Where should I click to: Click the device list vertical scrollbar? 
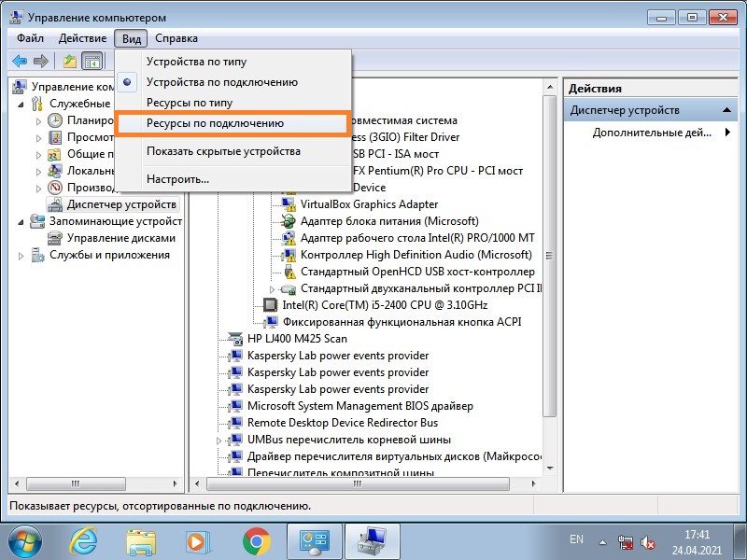click(x=551, y=280)
